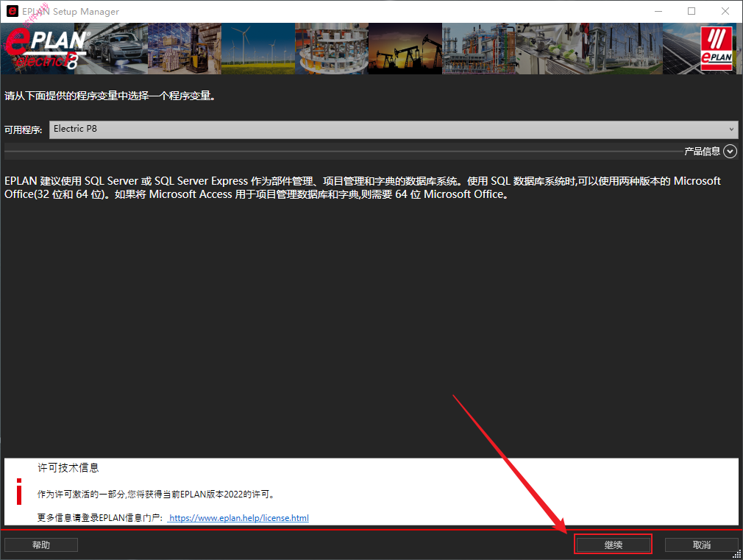Click the red EPLAN logo in banner
Viewport: 743px width, 560px height.
(717, 49)
